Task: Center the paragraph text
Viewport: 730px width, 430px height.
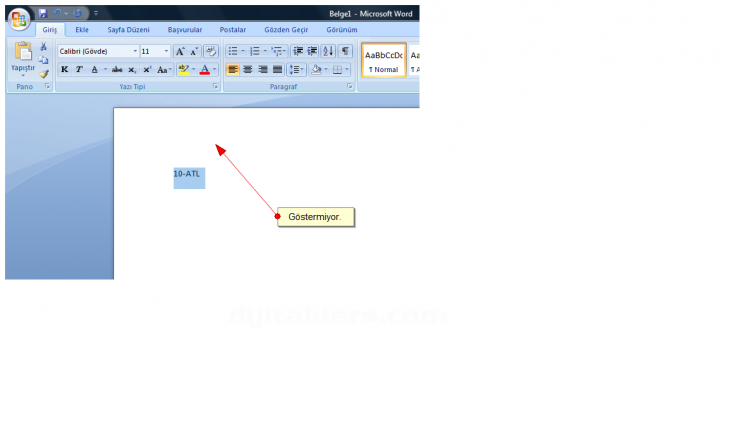Action: (248, 69)
